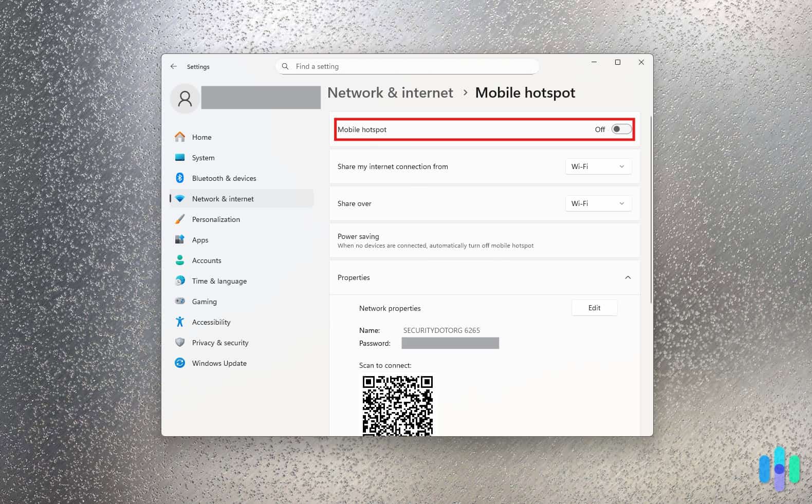Open Privacy & security settings
The image size is (812, 504).
[242, 343]
